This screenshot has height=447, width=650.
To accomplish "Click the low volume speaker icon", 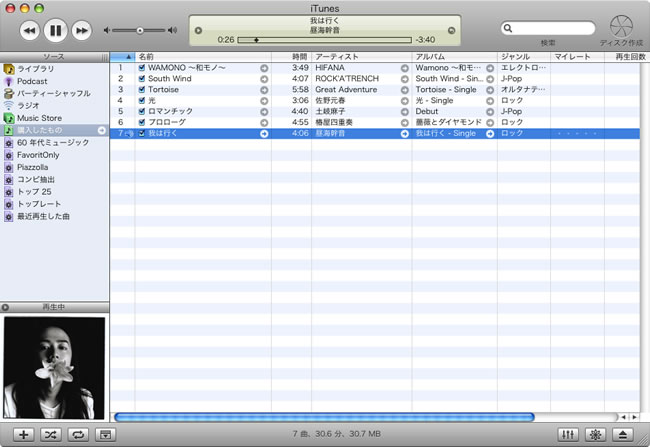I will 107,30.
